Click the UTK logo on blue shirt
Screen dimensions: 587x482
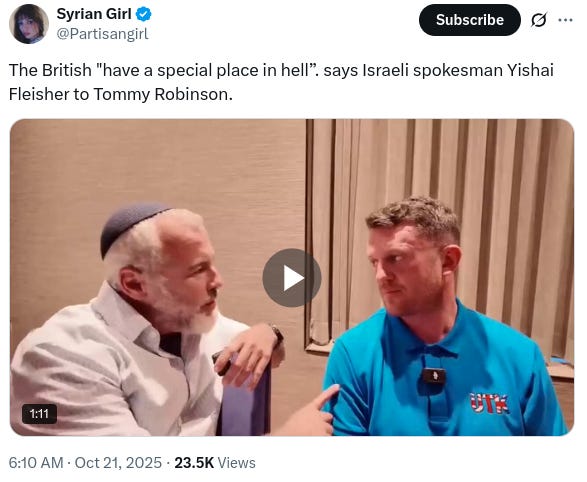tap(489, 403)
